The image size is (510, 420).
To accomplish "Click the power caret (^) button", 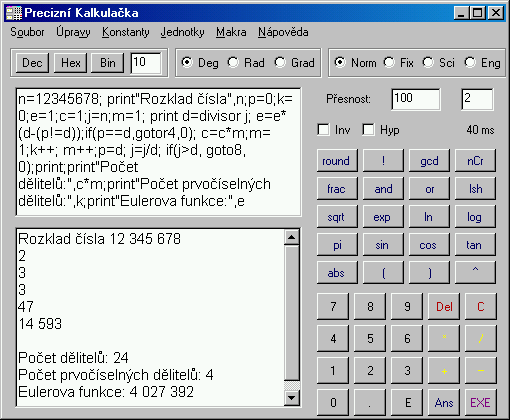I will coord(475,272).
